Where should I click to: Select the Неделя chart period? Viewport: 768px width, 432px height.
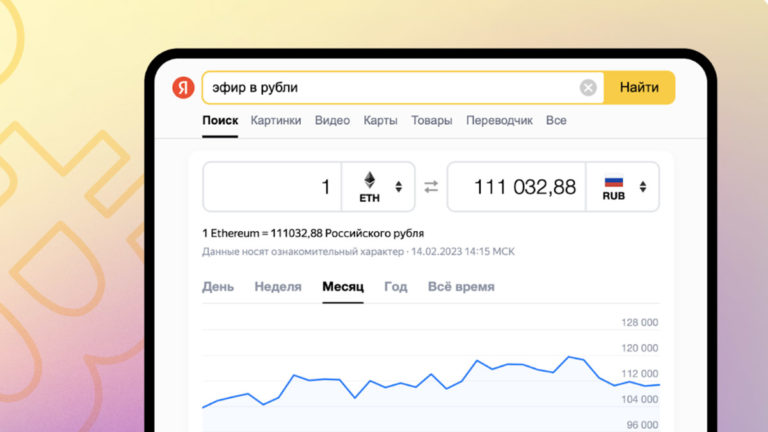tap(278, 287)
